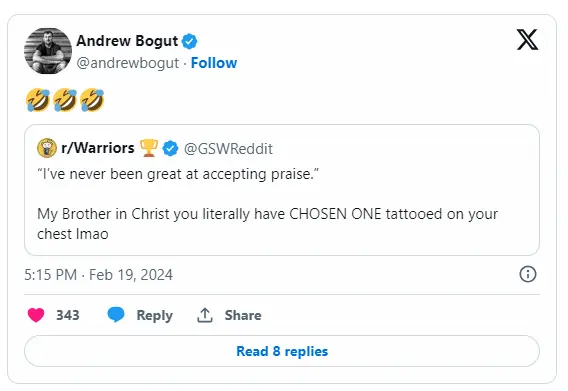Open the 5:15 PM Feb 19, 2024 timestamp
The width and height of the screenshot is (568, 391).
pyautogui.click(x=99, y=275)
